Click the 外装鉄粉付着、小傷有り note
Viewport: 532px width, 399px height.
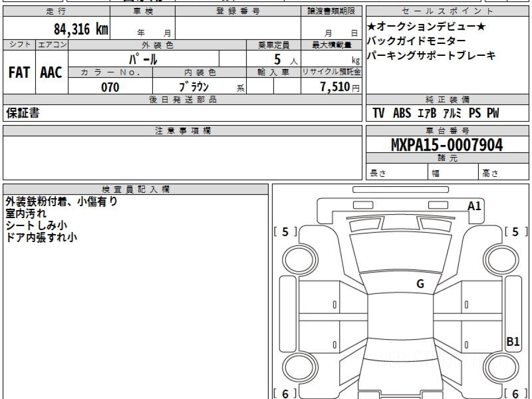click(62, 202)
